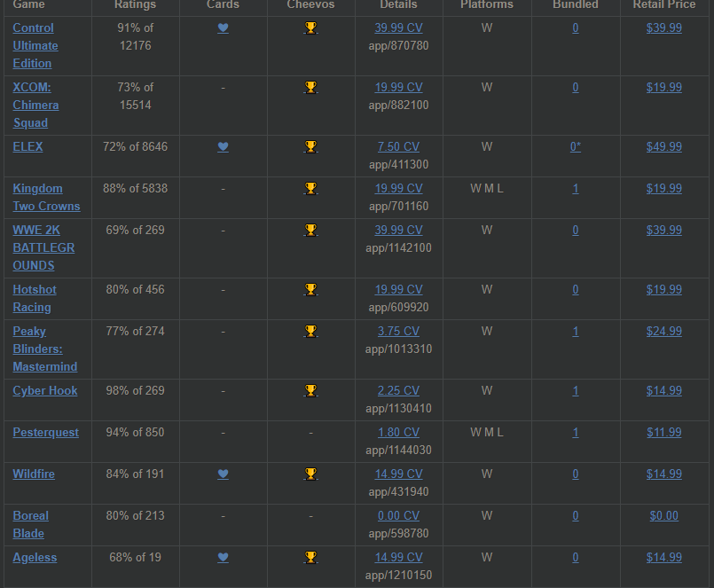Click the Ageless trophy achievements icon
Image resolution: width=714 pixels, height=588 pixels.
pos(310,557)
